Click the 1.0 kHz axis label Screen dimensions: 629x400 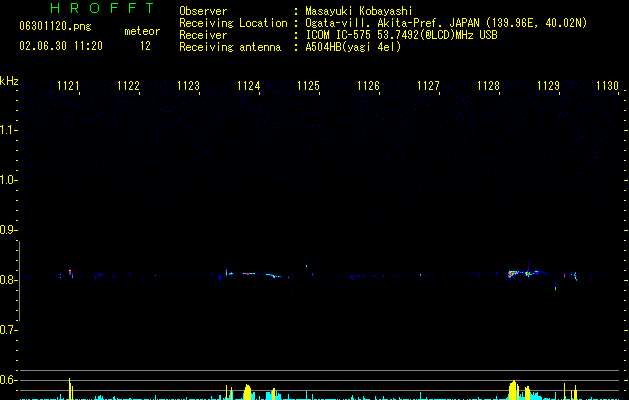click(x=8, y=180)
